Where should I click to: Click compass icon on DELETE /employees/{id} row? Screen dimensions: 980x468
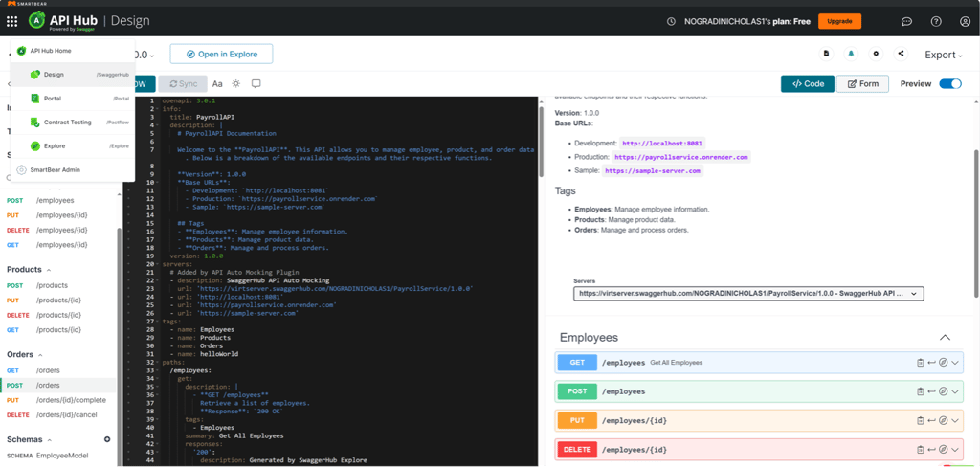coord(943,450)
